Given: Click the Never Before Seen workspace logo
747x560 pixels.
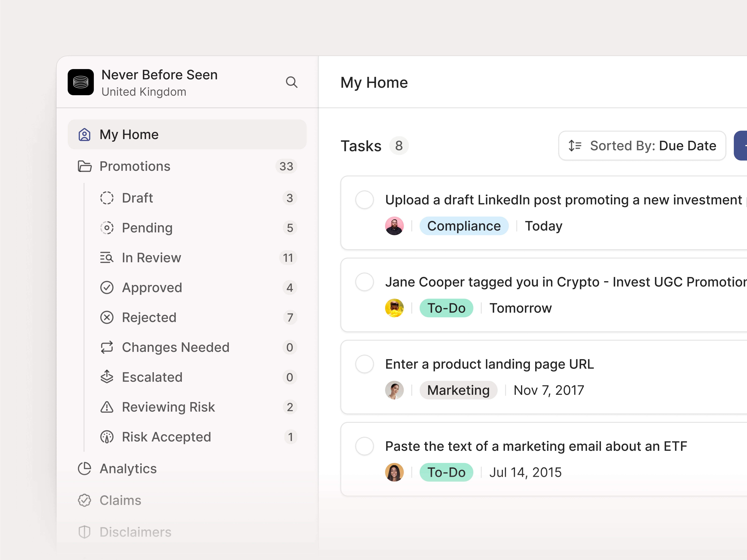Looking at the screenshot, I should 81,82.
